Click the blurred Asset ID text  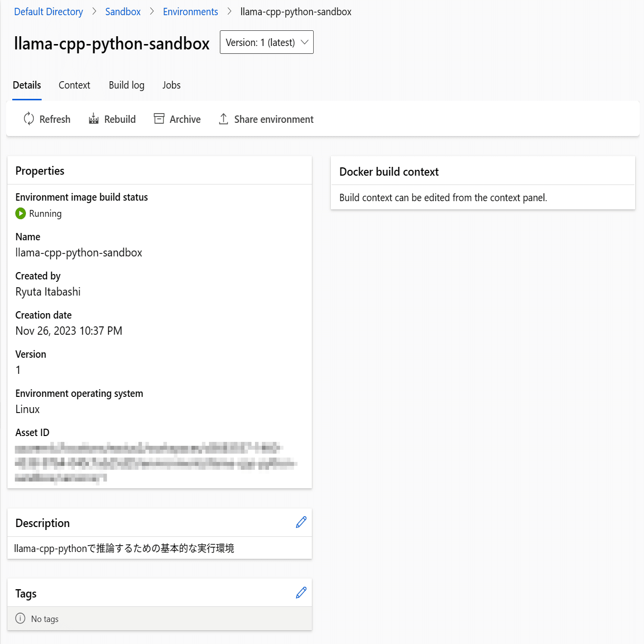coord(156,462)
